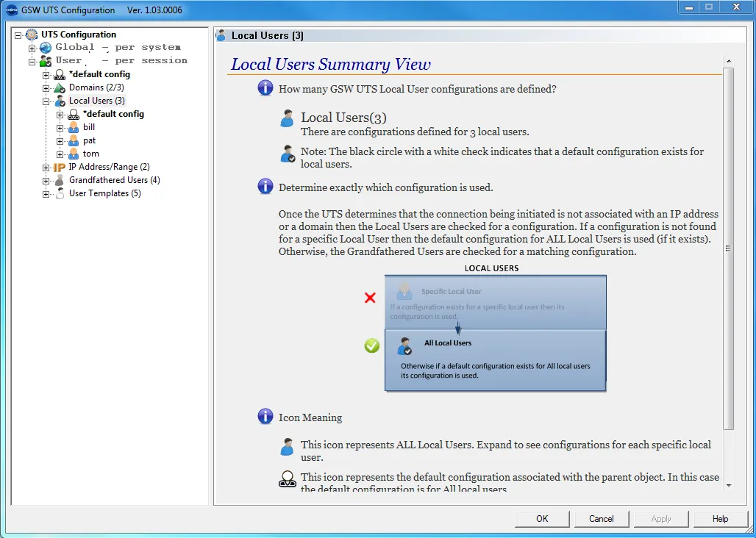Click the 'Local Users Summary View' heading

(x=331, y=64)
